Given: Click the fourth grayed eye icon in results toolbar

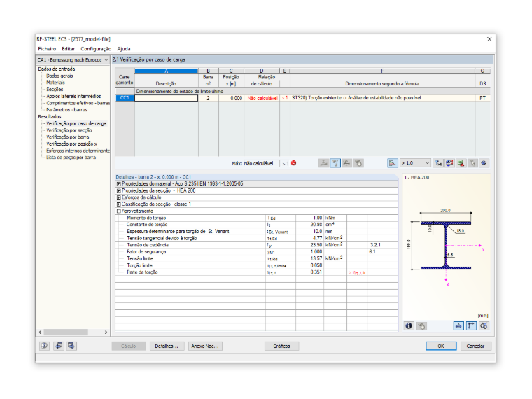Looking at the screenshot, I should [358, 163].
